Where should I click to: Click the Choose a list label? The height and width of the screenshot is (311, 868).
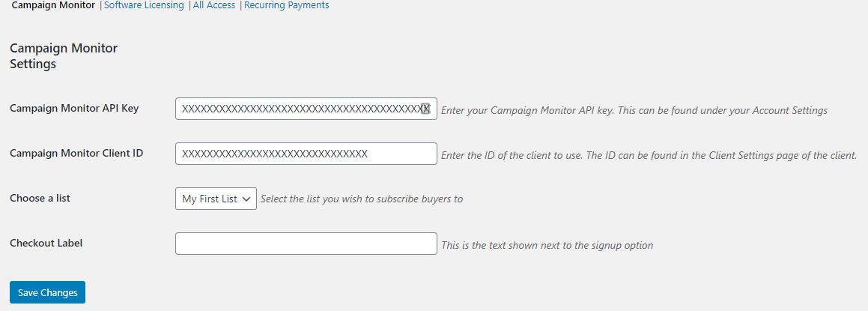pyautogui.click(x=40, y=198)
